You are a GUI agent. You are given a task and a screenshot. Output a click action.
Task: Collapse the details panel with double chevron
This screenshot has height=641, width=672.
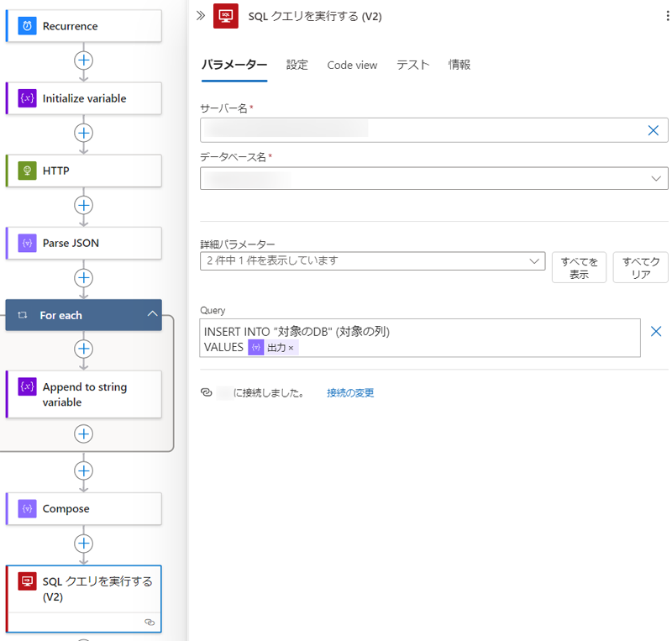(x=201, y=16)
